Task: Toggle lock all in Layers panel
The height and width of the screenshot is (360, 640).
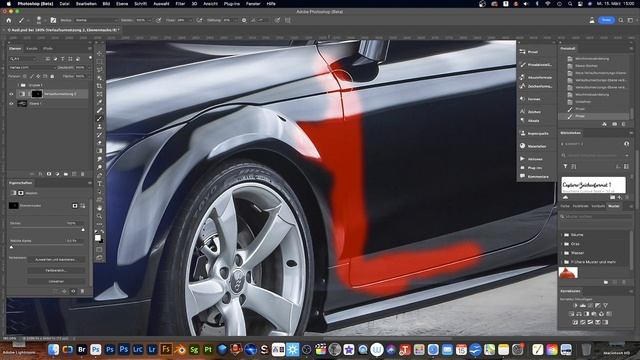Action: (x=52, y=76)
